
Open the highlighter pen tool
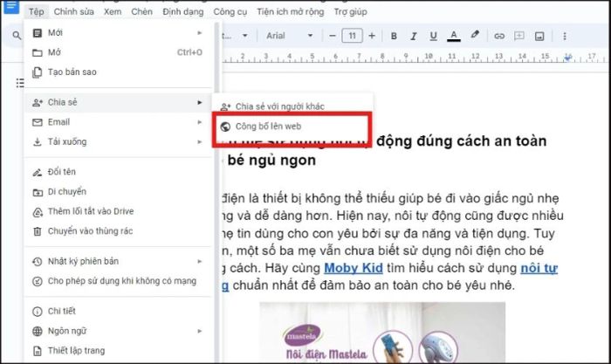(475, 36)
